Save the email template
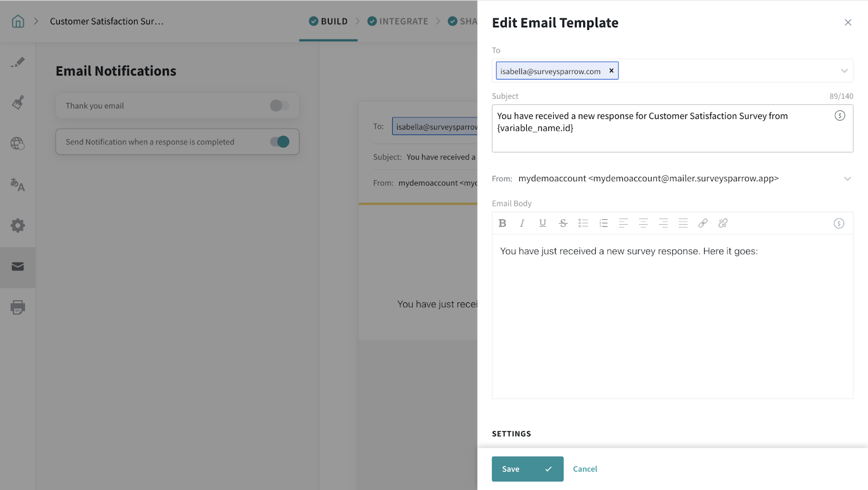The image size is (868, 490). point(527,469)
